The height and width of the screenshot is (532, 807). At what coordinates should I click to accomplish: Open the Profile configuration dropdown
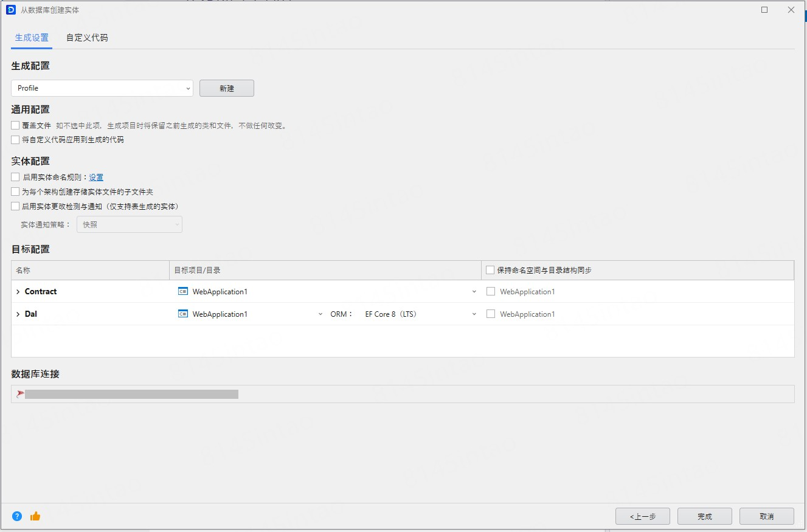tap(102, 88)
